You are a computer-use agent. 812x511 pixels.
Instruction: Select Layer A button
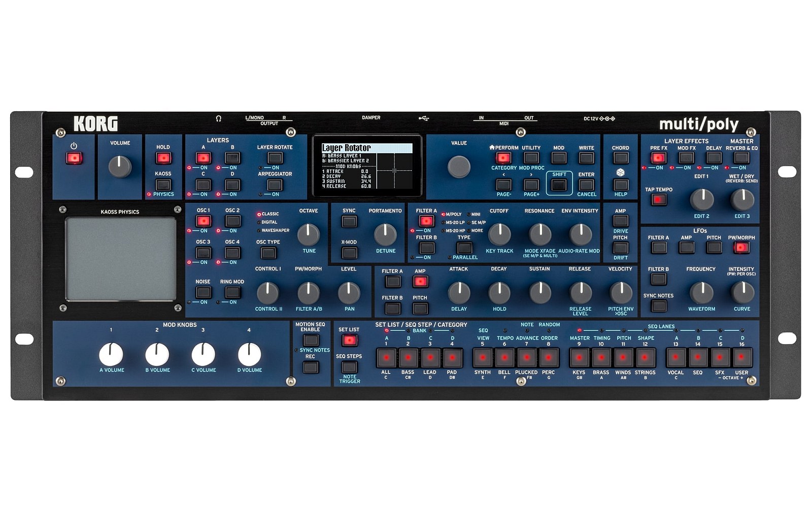coord(203,158)
